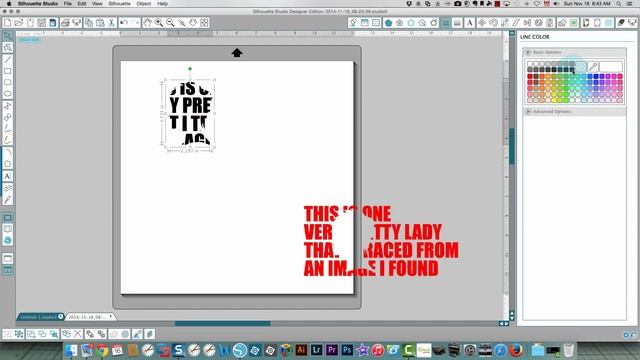Image resolution: width=640 pixels, height=360 pixels.
Task: Select the Knife tool in the left toolbar
Action: [x=7, y=200]
